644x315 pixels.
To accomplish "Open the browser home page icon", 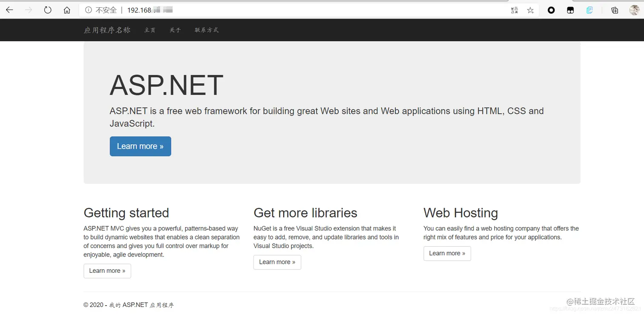I will pos(67,10).
